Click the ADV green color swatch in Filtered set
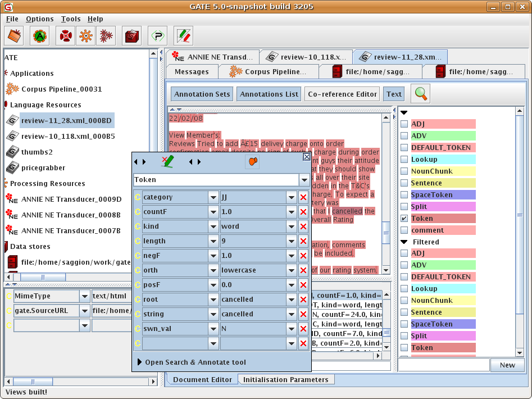The width and height of the screenshot is (532, 399). (x=443, y=265)
